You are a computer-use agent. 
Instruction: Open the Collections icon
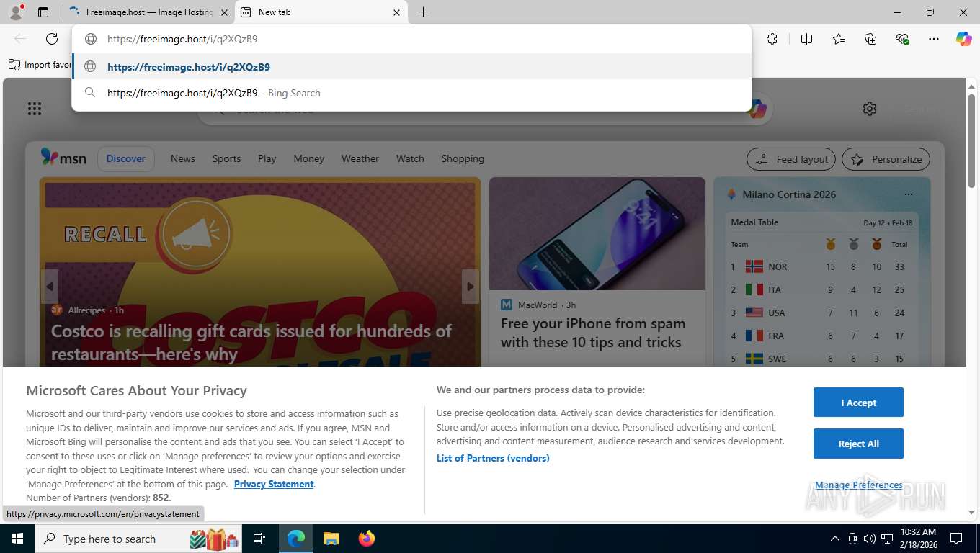pos(870,39)
